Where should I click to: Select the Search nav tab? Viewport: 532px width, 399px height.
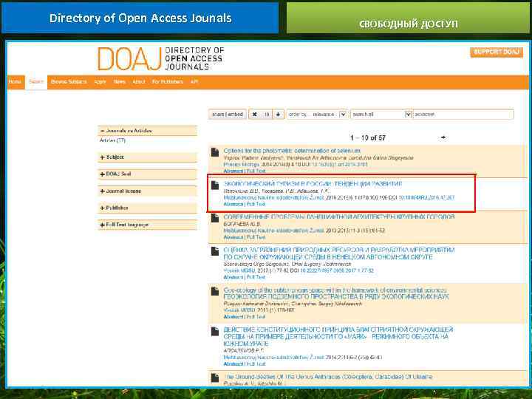tap(36, 82)
